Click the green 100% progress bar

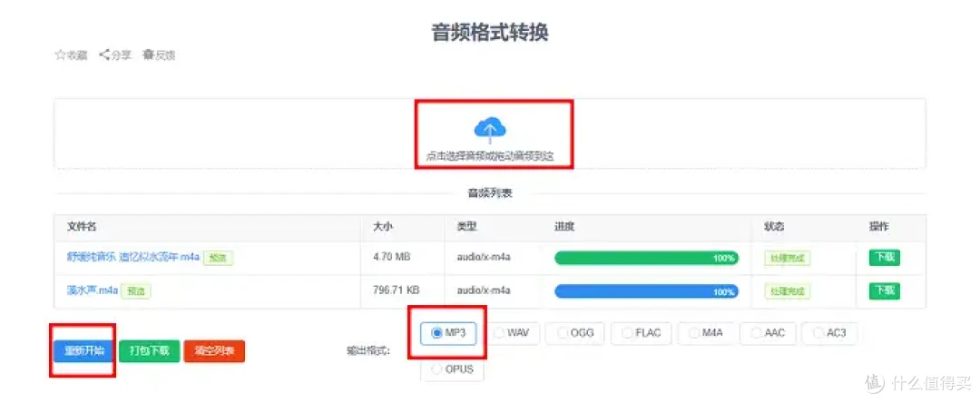646,258
